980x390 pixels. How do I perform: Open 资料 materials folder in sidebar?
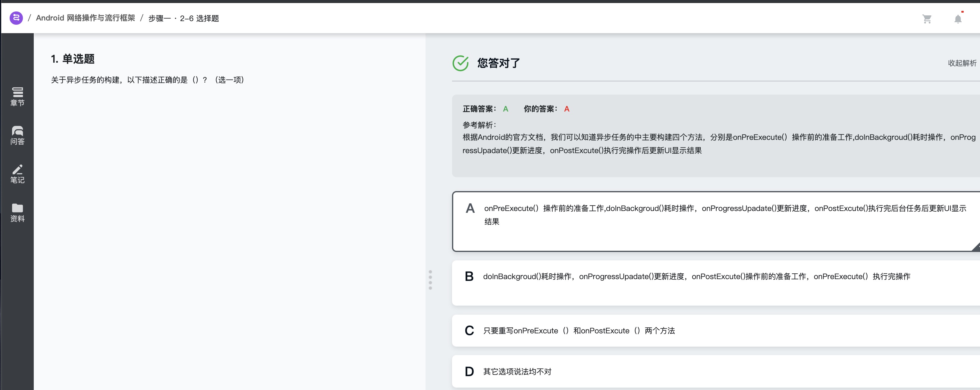(17, 213)
